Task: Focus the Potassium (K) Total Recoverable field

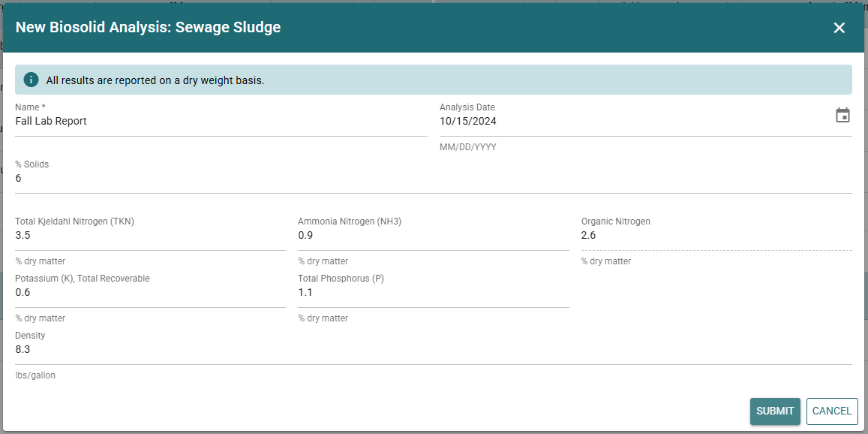Action: tap(150, 293)
